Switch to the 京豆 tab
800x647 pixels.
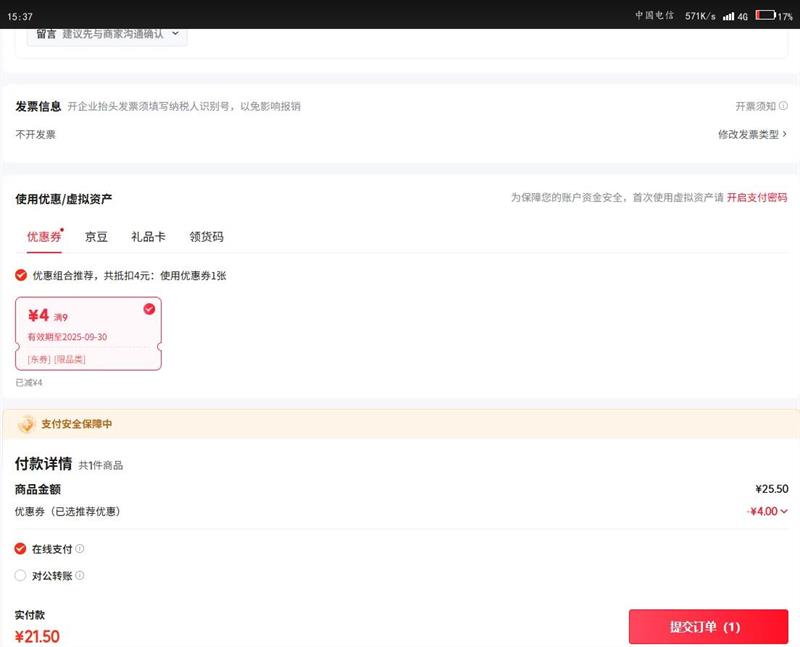(x=96, y=237)
